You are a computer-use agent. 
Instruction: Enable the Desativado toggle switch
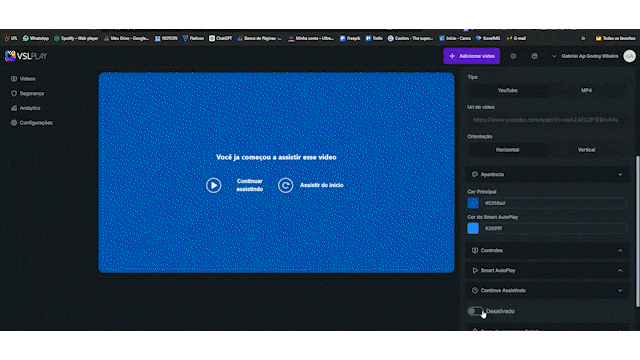click(476, 311)
